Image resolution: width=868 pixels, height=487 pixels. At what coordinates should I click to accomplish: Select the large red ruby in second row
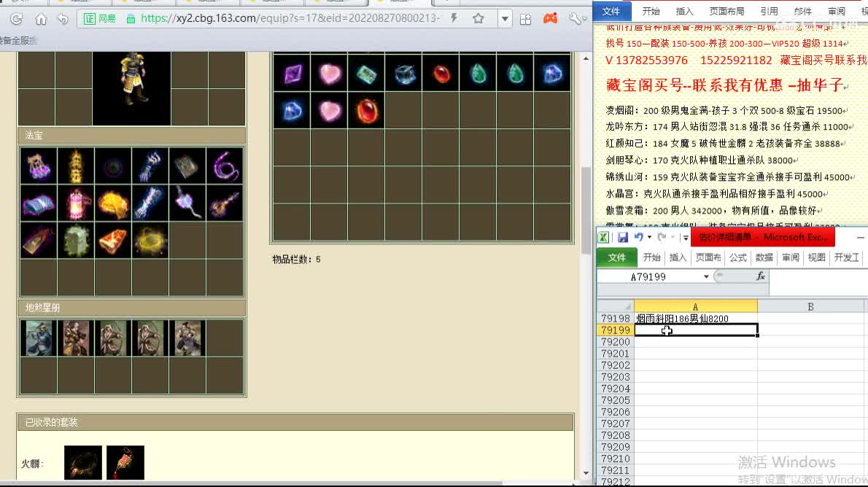(x=366, y=110)
